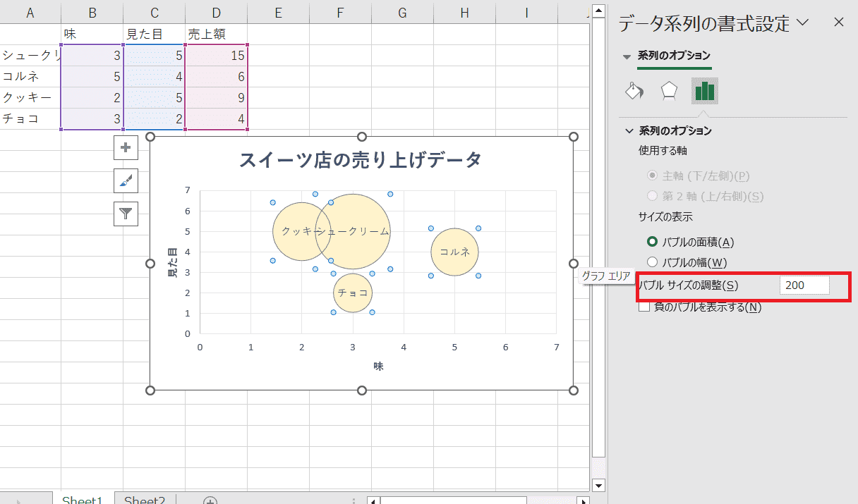Click the Chart Elements plus button
Screen dimensions: 858x504
126,148
